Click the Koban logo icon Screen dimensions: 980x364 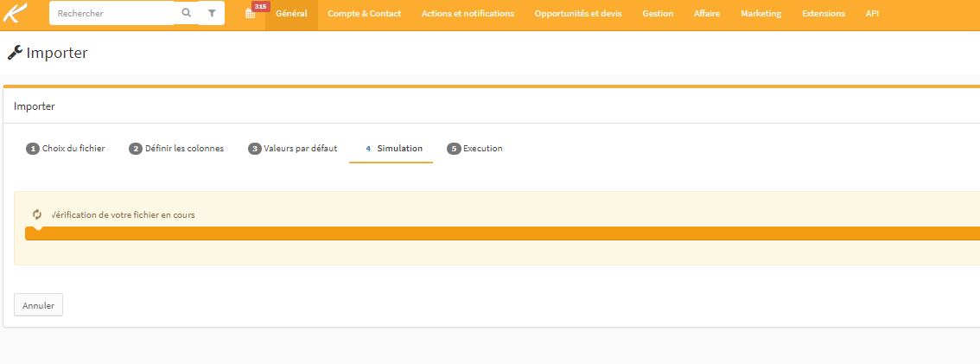[x=15, y=12]
